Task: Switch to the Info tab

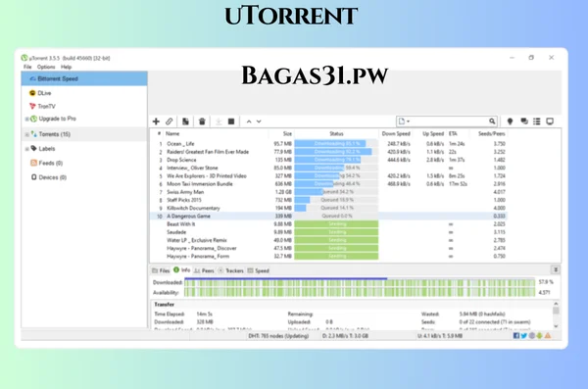Action: point(182,270)
